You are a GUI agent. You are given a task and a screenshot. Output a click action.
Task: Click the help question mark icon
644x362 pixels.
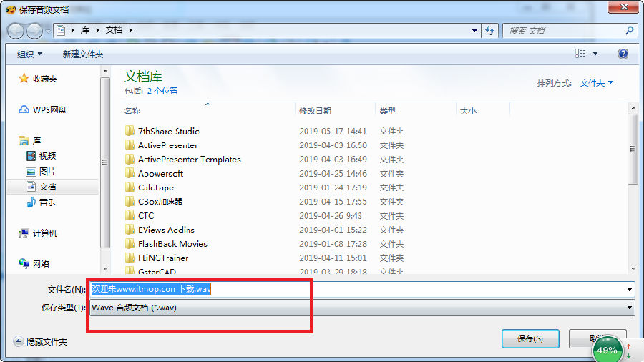623,54
